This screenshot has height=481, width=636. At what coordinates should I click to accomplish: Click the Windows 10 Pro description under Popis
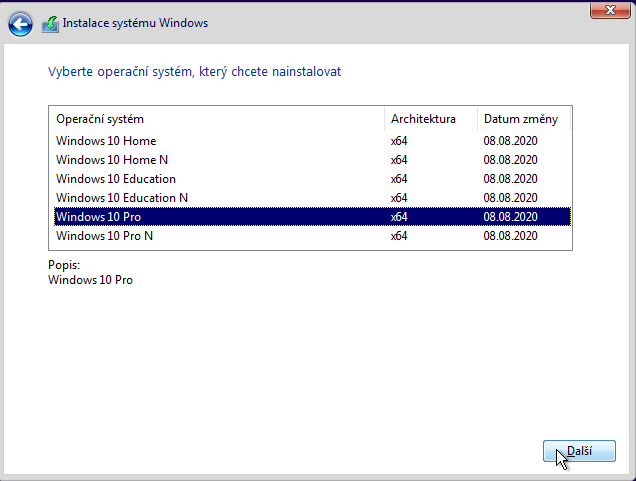[x=90, y=280]
